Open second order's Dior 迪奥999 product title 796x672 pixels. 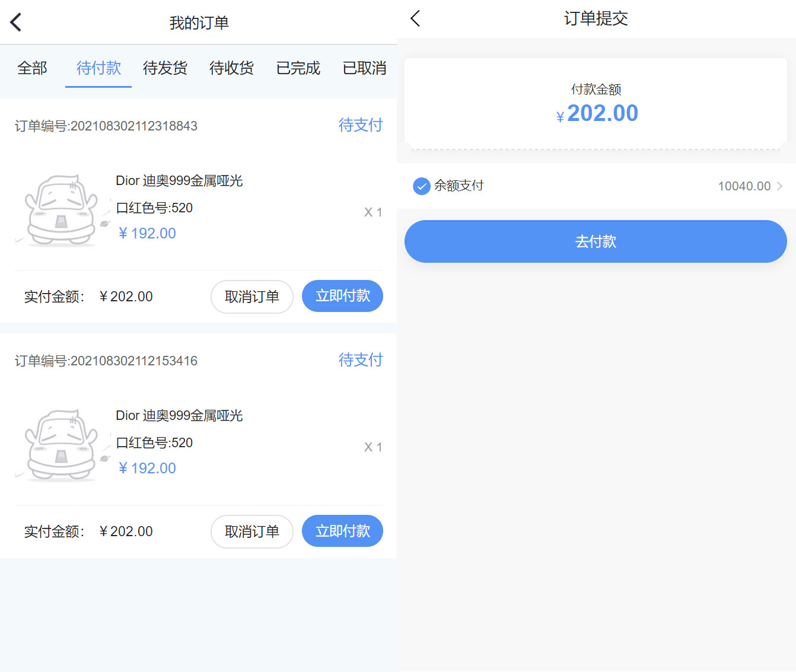tap(179, 416)
